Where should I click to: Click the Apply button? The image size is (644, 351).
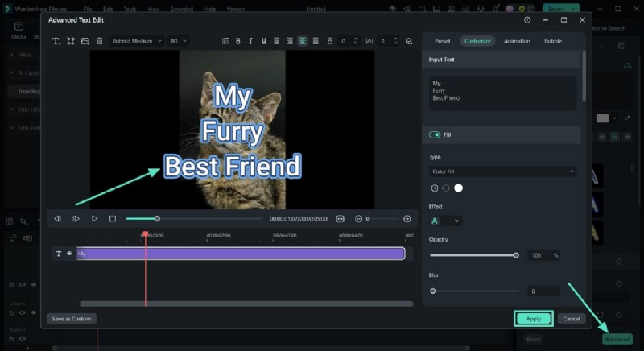click(x=533, y=319)
